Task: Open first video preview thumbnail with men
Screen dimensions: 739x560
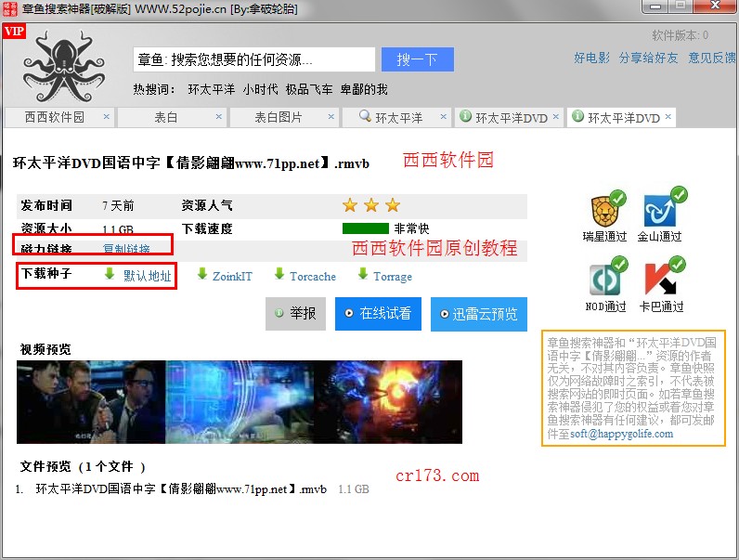Action: [x=91, y=402]
